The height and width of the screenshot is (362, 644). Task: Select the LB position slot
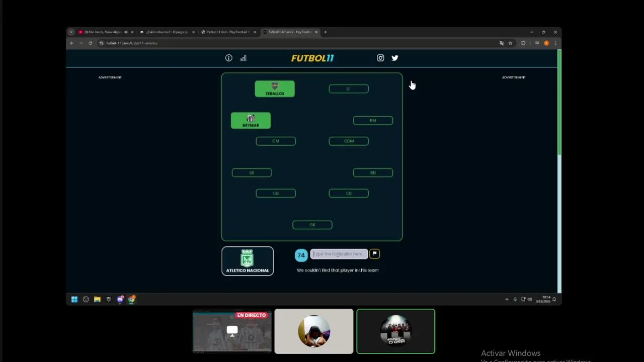[252, 173]
